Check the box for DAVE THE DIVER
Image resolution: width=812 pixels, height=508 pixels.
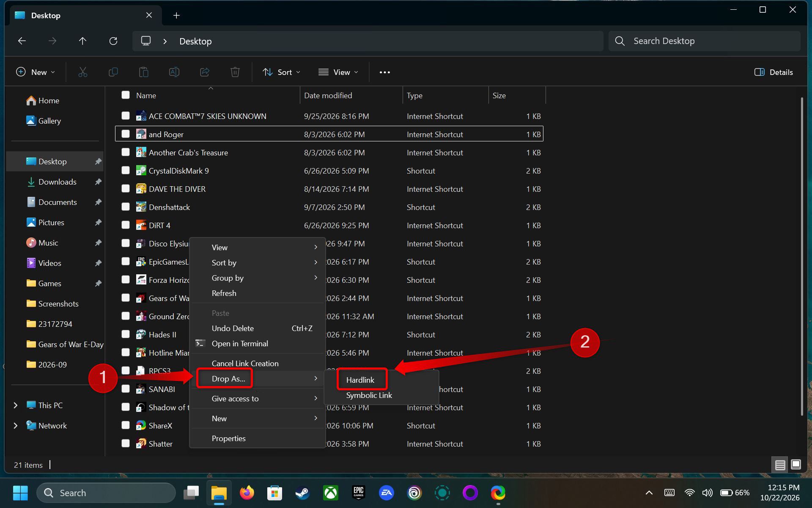126,188
